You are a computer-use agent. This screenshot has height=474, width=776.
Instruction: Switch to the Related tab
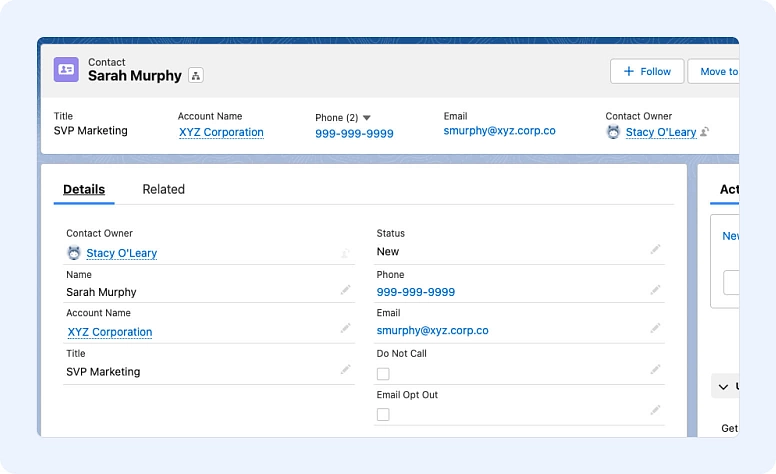point(163,189)
